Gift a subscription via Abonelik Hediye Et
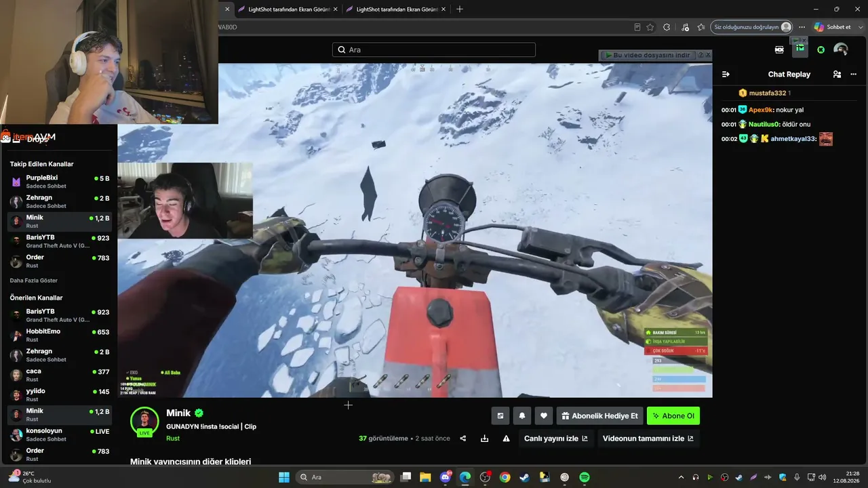The width and height of the screenshot is (868, 488). 599,415
